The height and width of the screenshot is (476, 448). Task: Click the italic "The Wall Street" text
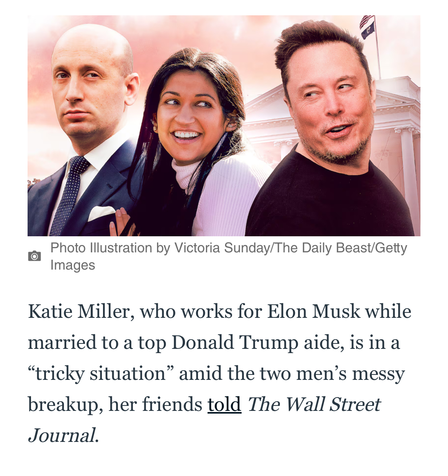tap(314, 404)
